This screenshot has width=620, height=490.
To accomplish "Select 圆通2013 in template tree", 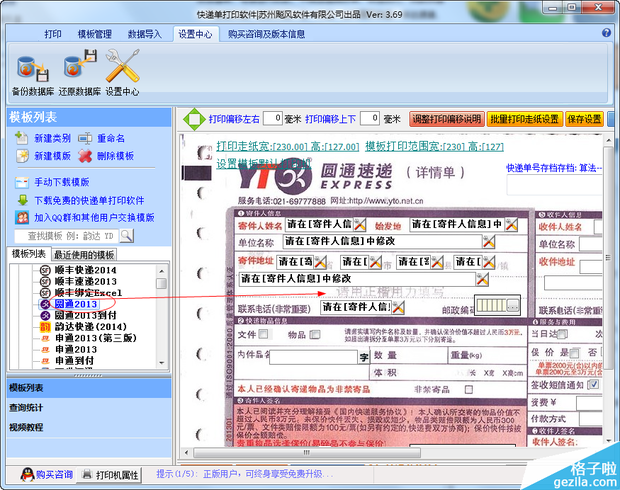I will 76,304.
